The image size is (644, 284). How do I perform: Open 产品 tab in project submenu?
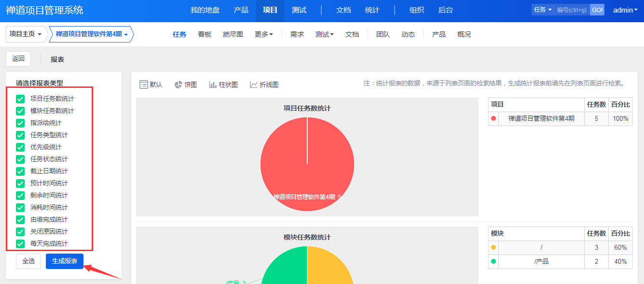[x=439, y=34]
